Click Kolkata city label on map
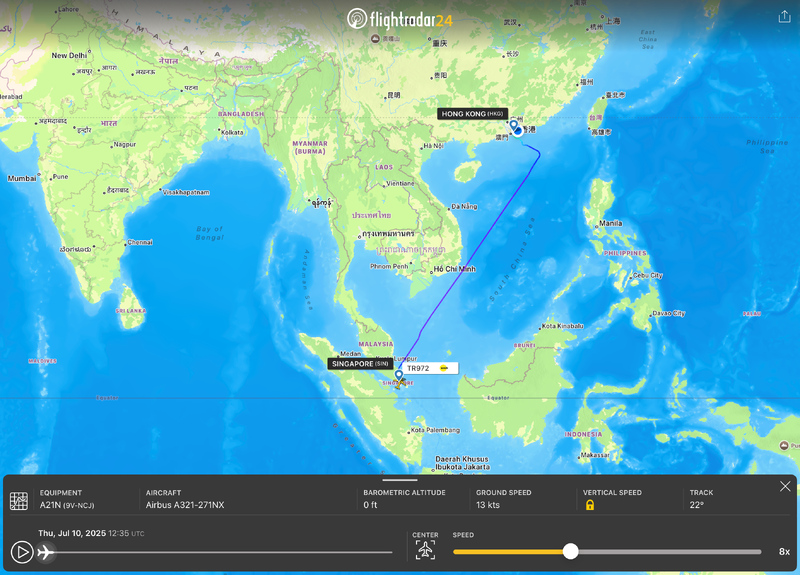The image size is (800, 575). tap(232, 132)
